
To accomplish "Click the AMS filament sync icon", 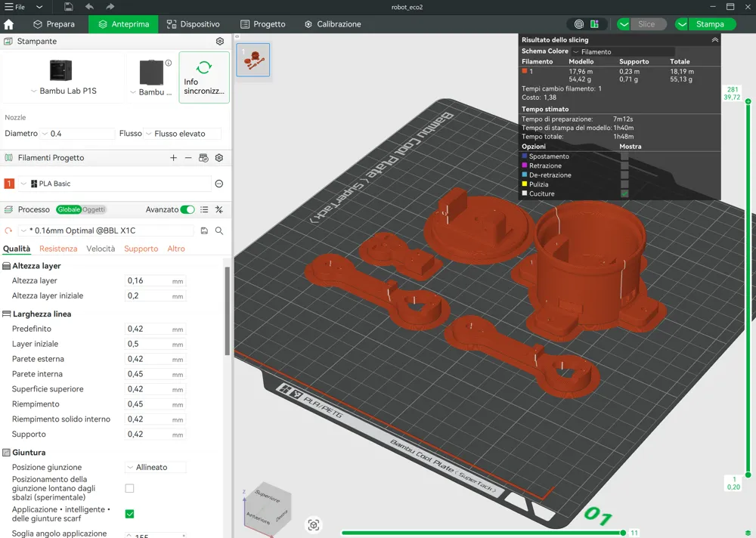I will click(203, 158).
